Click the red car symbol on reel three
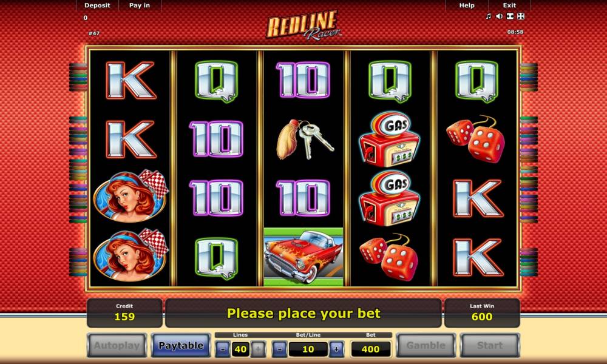This screenshot has width=607, height=364. [x=303, y=257]
